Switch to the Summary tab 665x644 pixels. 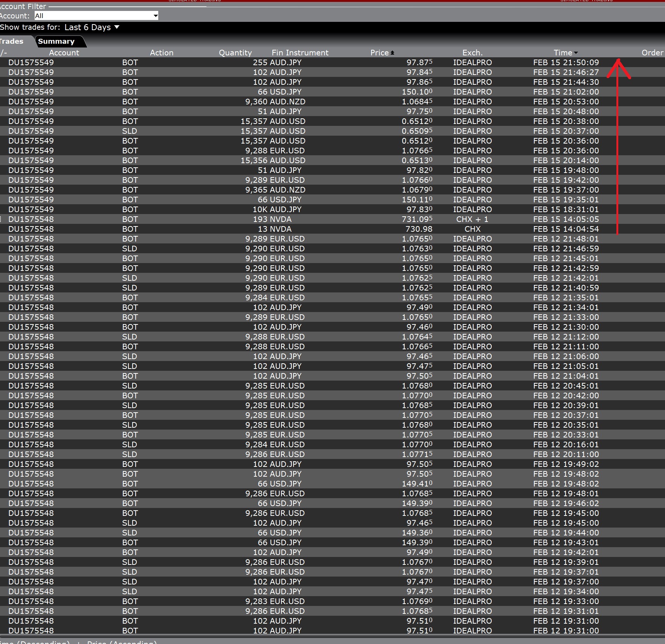coord(57,41)
